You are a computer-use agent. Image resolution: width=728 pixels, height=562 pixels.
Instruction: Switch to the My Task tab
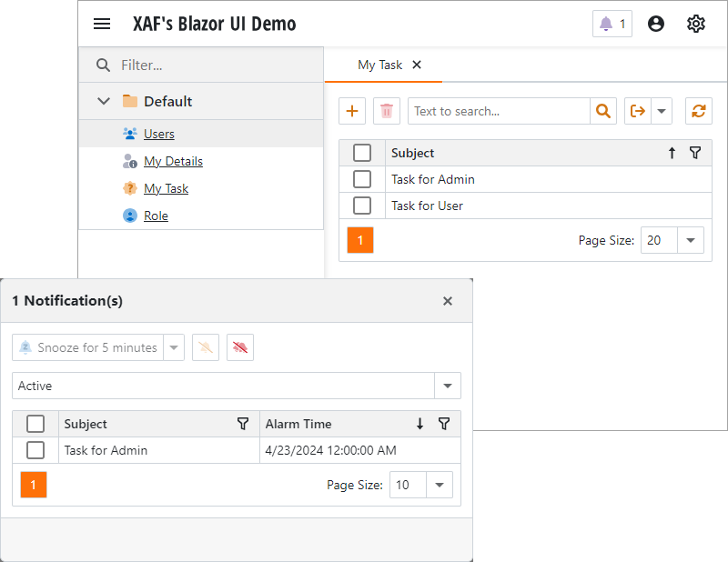pos(379,65)
